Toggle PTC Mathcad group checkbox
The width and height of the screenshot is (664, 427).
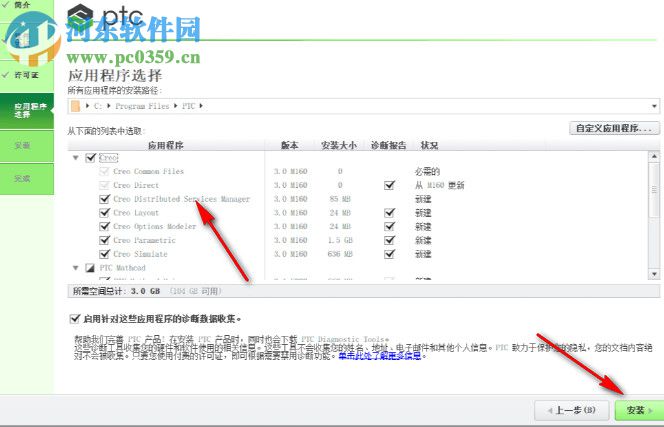(x=90, y=268)
